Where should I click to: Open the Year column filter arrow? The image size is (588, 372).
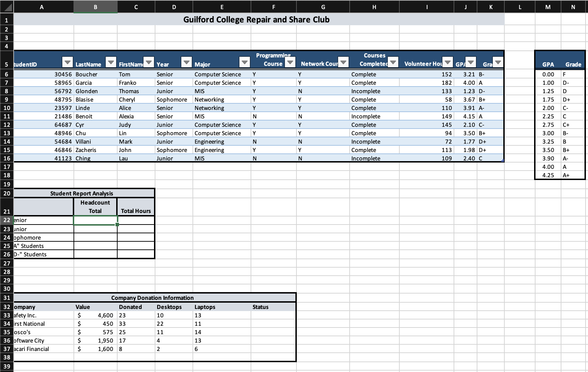pyautogui.click(x=187, y=62)
